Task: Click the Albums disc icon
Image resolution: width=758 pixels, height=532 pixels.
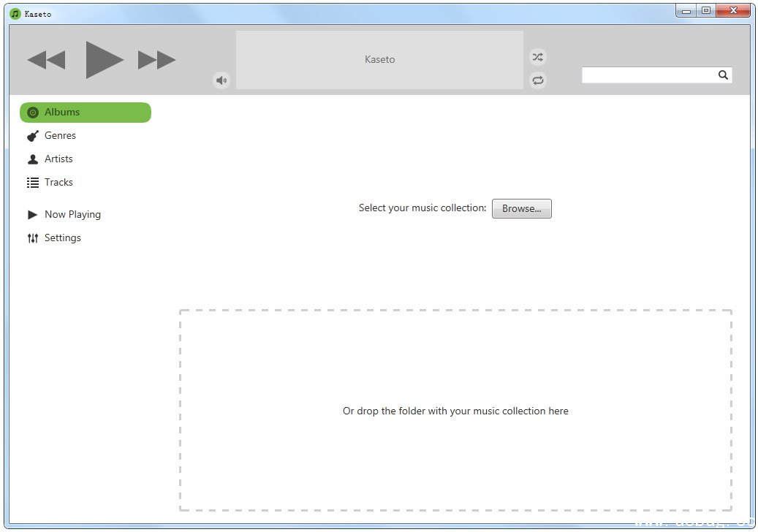Action: click(x=32, y=113)
